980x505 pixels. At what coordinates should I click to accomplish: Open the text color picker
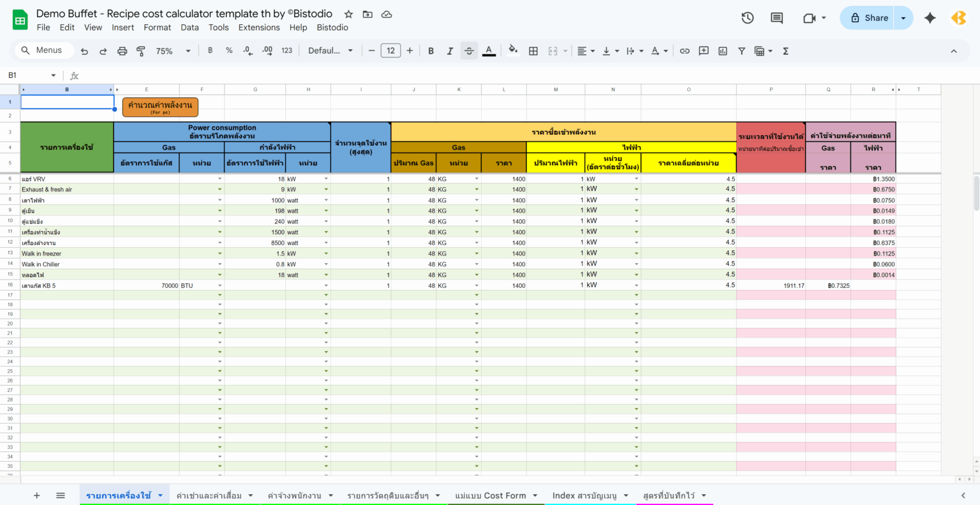pyautogui.click(x=489, y=51)
